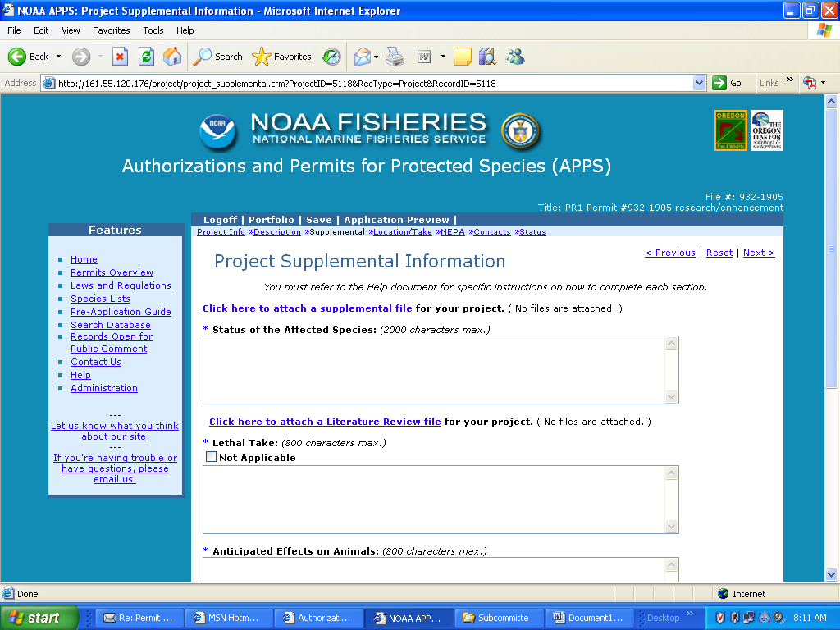Switch to Subcommitte taskbar folder

tap(499, 618)
